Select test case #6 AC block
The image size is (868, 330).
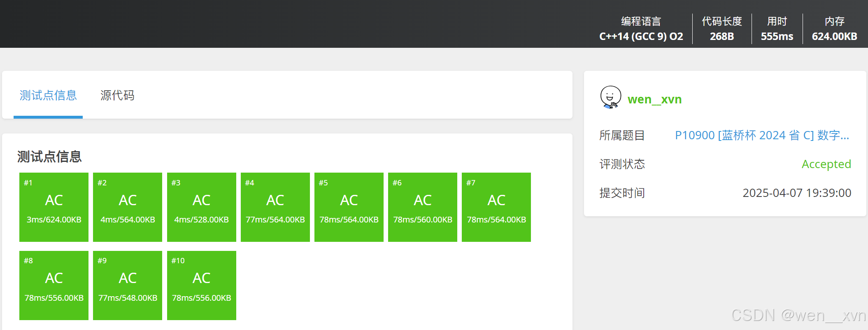tap(423, 207)
